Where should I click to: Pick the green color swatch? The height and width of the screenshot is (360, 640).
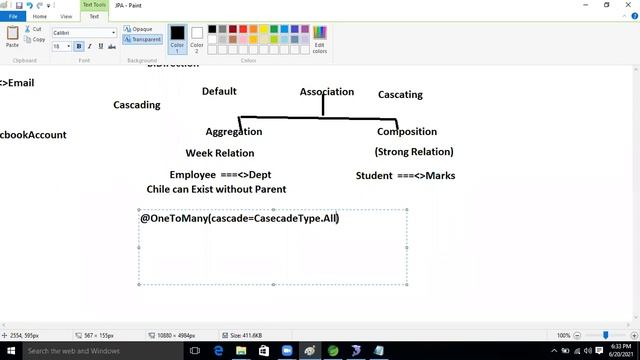tap(274, 29)
